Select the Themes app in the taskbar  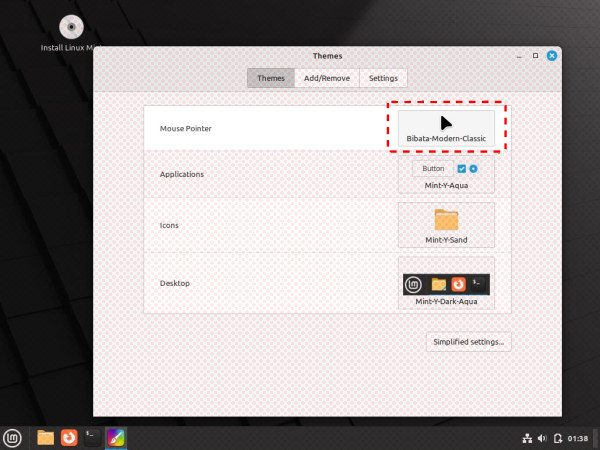pos(116,438)
